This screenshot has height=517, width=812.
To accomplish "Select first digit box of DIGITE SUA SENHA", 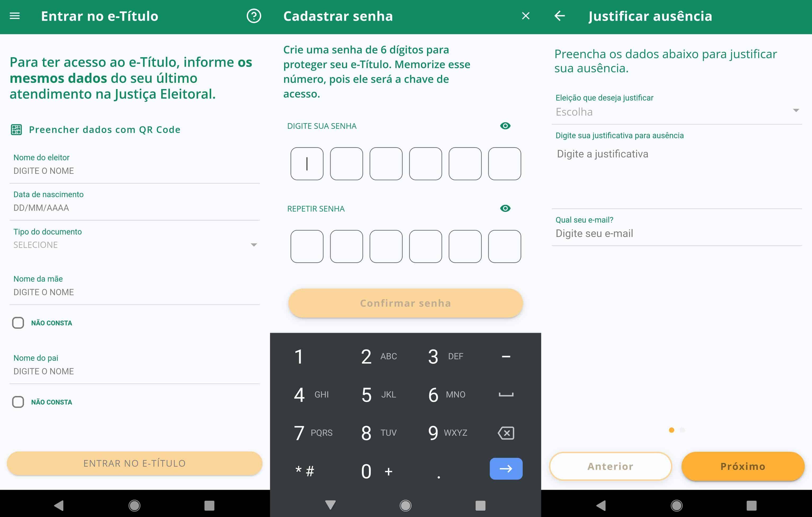I will point(307,164).
